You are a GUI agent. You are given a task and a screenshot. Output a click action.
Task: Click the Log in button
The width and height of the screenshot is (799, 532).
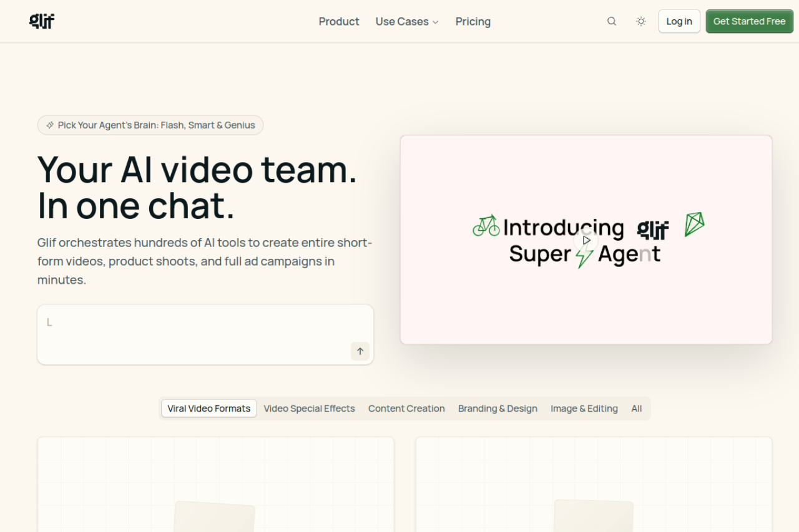pyautogui.click(x=679, y=21)
